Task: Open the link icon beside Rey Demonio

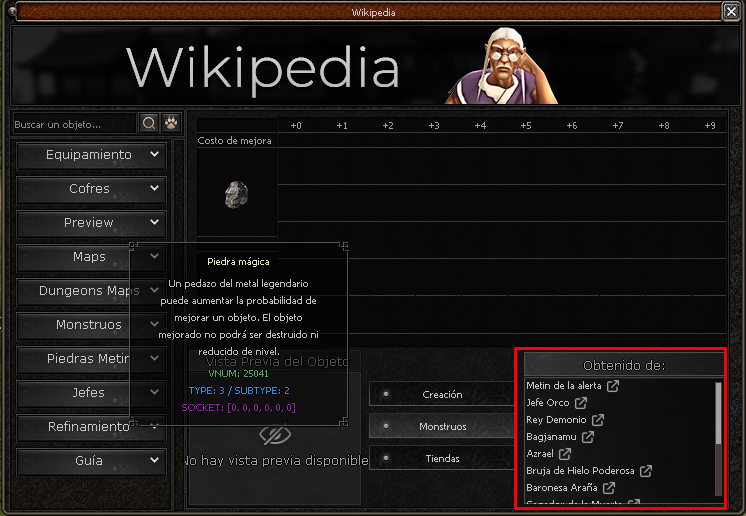Action: coord(598,420)
